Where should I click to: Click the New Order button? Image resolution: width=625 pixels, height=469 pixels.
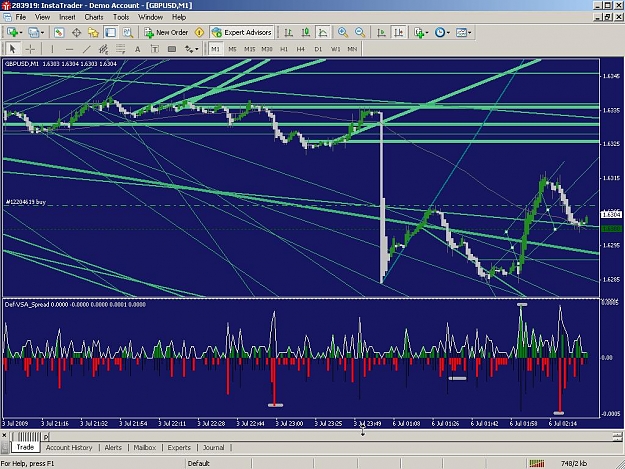tap(166, 33)
